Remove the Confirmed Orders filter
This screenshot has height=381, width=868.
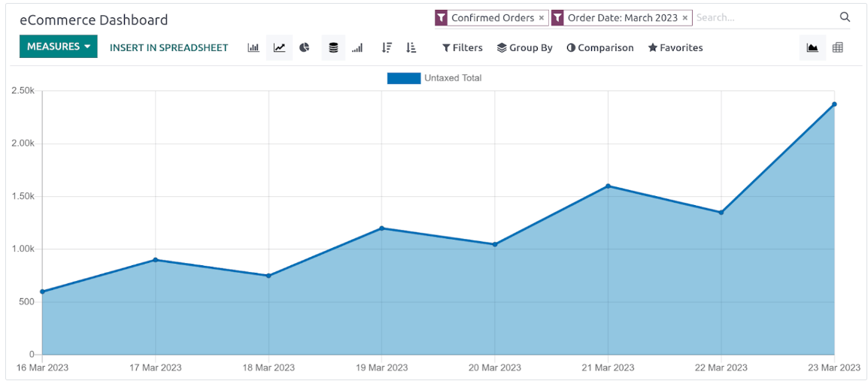(542, 18)
